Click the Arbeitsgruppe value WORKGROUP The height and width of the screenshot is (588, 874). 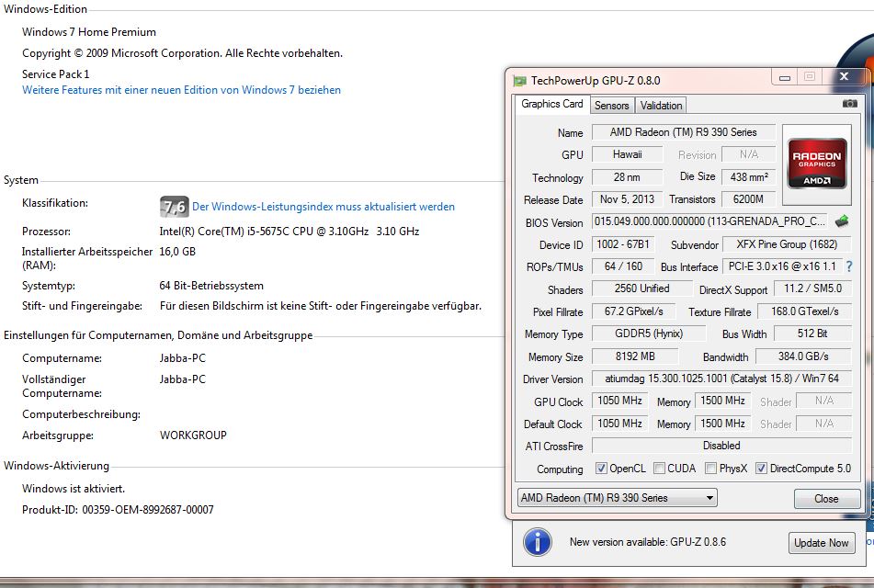click(x=193, y=435)
